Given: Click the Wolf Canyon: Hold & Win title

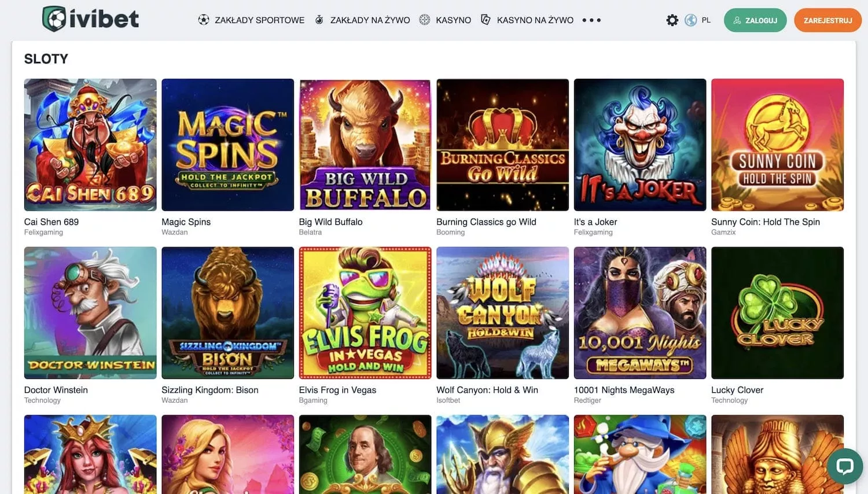Looking at the screenshot, I should click(x=487, y=390).
